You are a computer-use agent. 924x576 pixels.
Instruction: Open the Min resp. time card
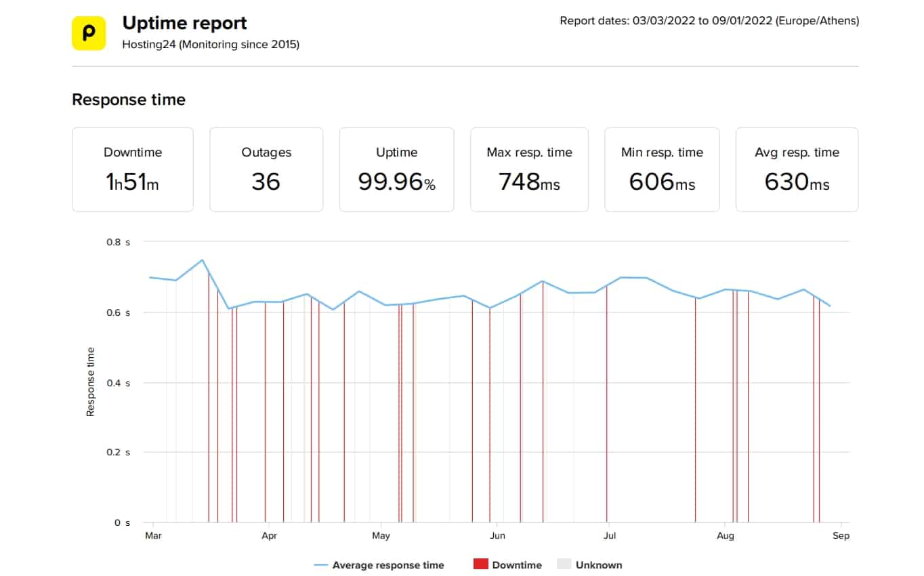point(662,169)
